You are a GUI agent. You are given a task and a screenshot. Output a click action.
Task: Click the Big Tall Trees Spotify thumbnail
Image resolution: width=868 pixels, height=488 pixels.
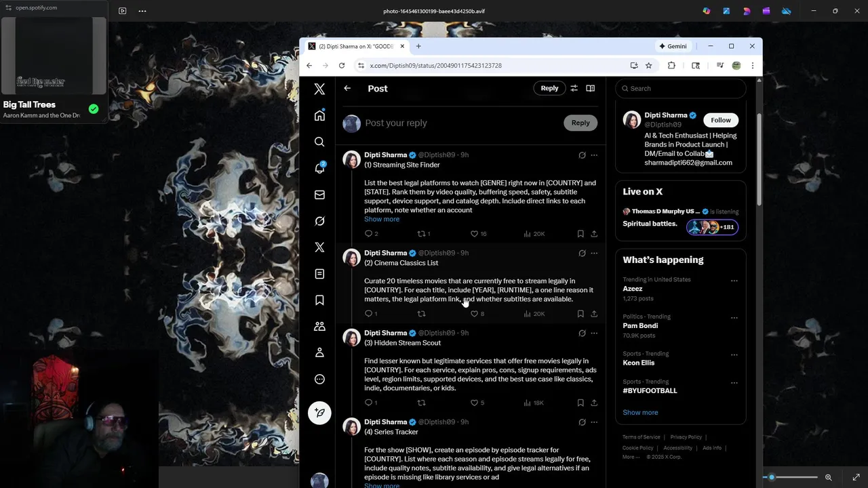[x=54, y=56]
